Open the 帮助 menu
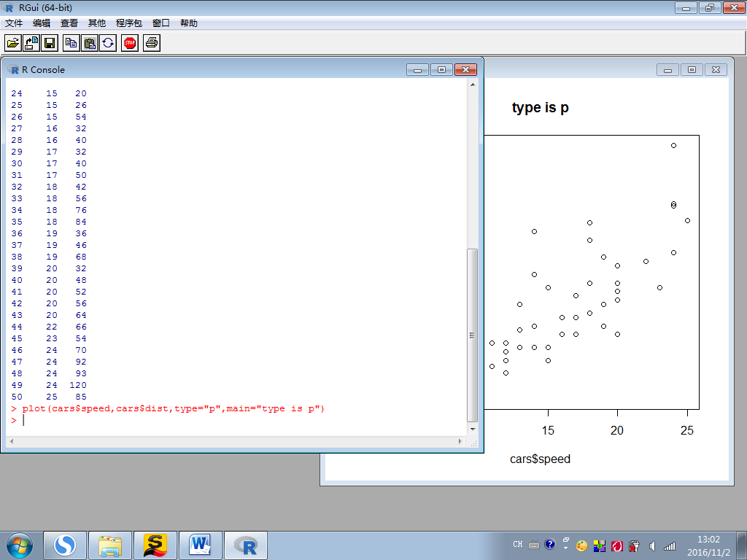This screenshot has height=560, width=747. (189, 23)
